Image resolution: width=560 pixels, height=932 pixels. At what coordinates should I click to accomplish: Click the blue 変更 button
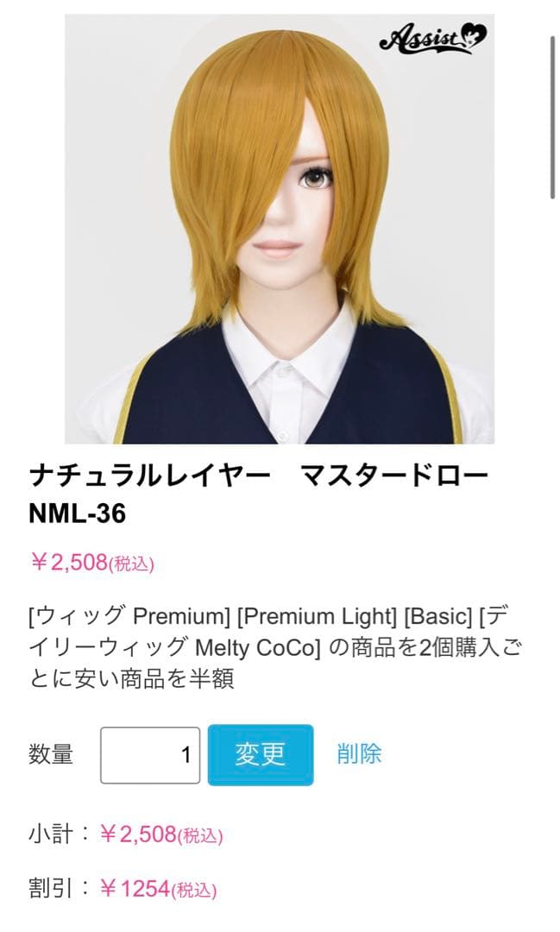[261, 755]
